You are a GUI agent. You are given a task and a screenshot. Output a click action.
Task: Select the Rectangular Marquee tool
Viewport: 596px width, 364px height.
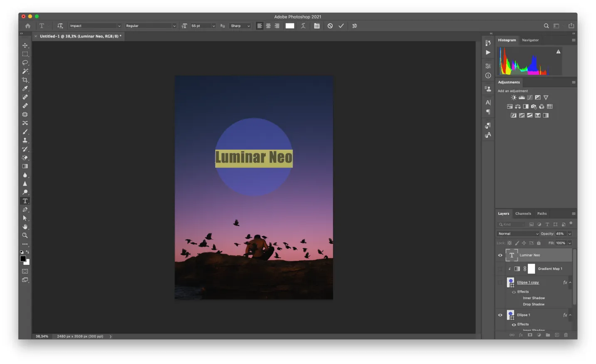[25, 54]
